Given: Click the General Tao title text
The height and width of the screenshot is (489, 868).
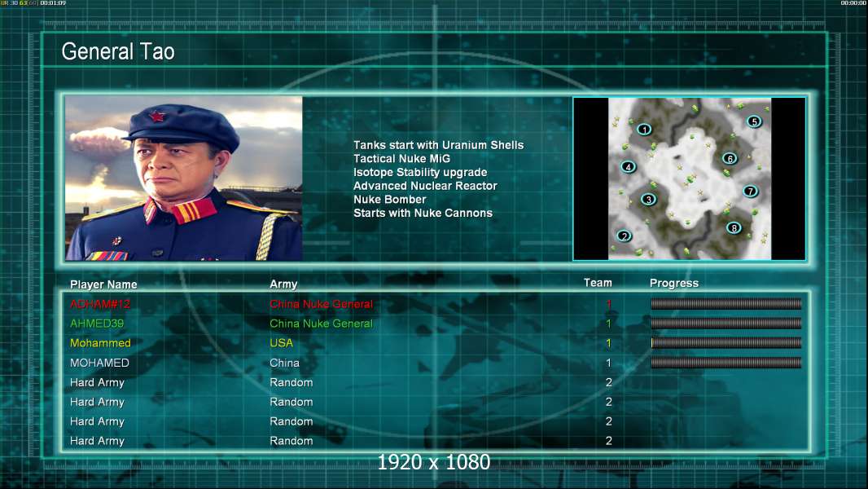Looking at the screenshot, I should 118,51.
